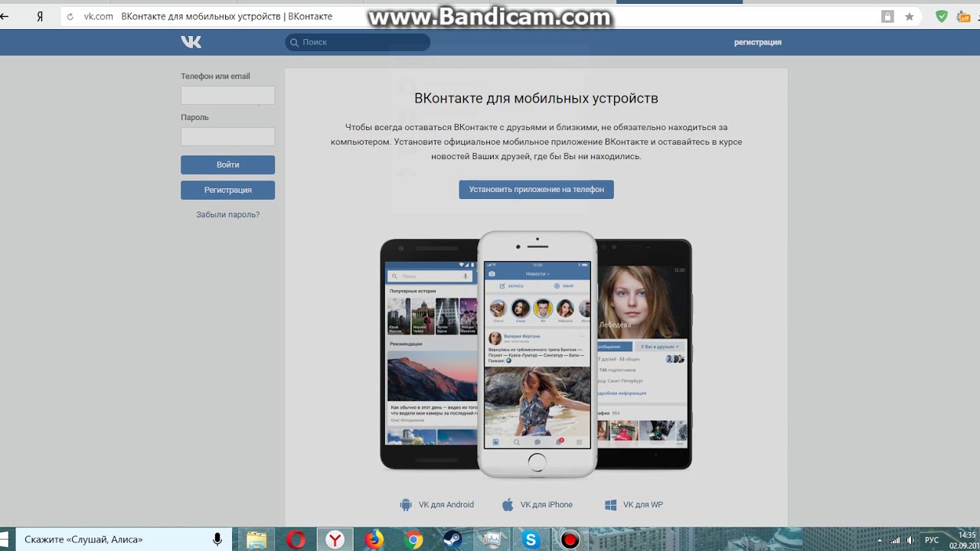Open Skype from the taskbar
980x551 pixels.
click(x=531, y=540)
